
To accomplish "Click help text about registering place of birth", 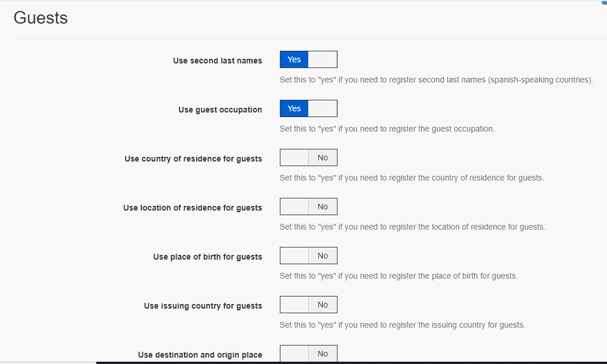I will [398, 276].
